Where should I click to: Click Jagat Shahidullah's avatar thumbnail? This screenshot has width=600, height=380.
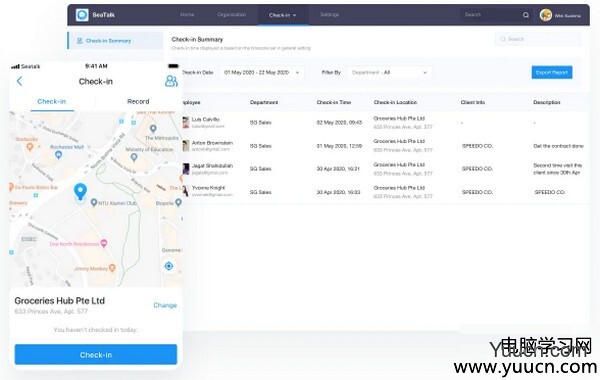point(186,169)
